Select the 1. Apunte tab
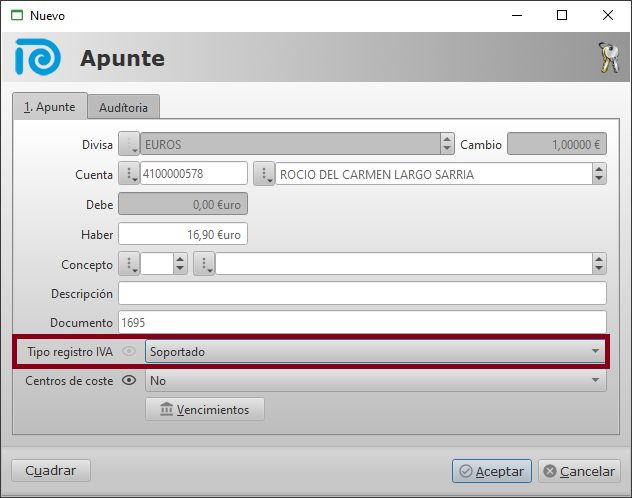Viewport: 632px width, 498px height. click(49, 106)
